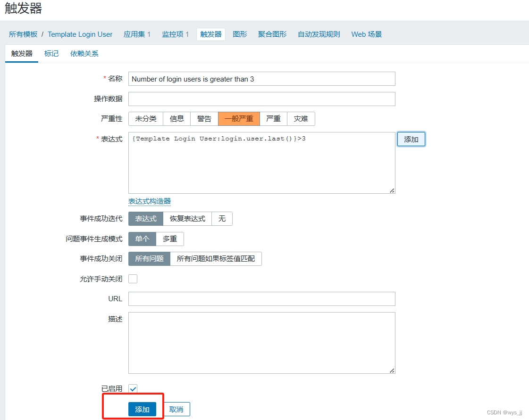Toggle the 已启用 checkbox
This screenshot has height=420, width=529.
(133, 388)
